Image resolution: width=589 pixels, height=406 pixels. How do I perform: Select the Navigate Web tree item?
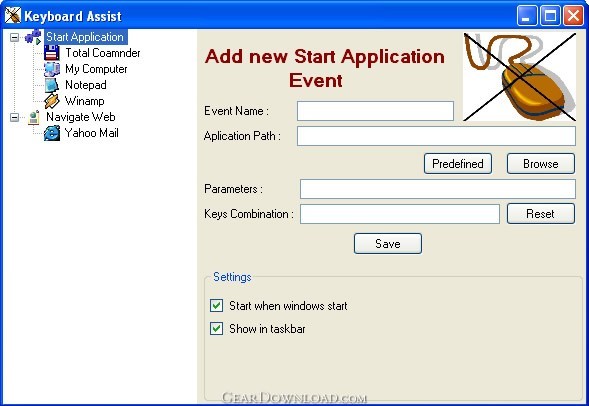(x=81, y=117)
